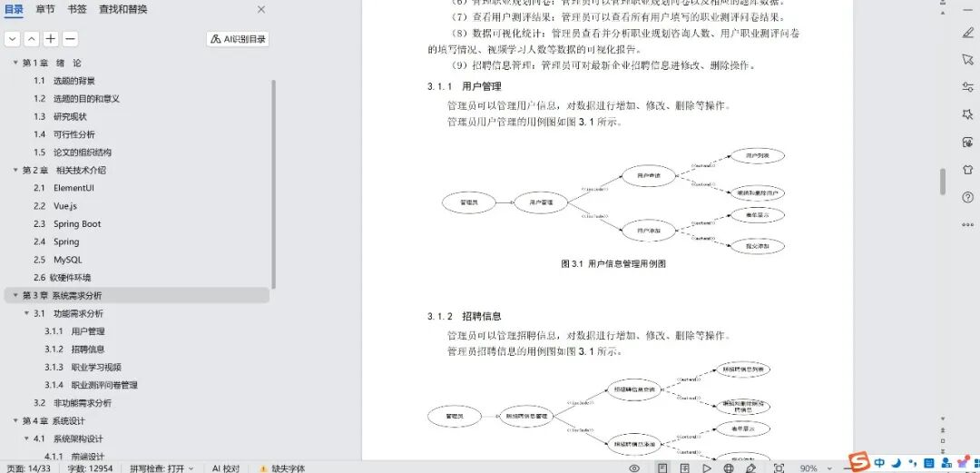Go to 3.1.1 用户管理 in outline
Image resolution: width=980 pixels, height=473 pixels.
click(74, 331)
